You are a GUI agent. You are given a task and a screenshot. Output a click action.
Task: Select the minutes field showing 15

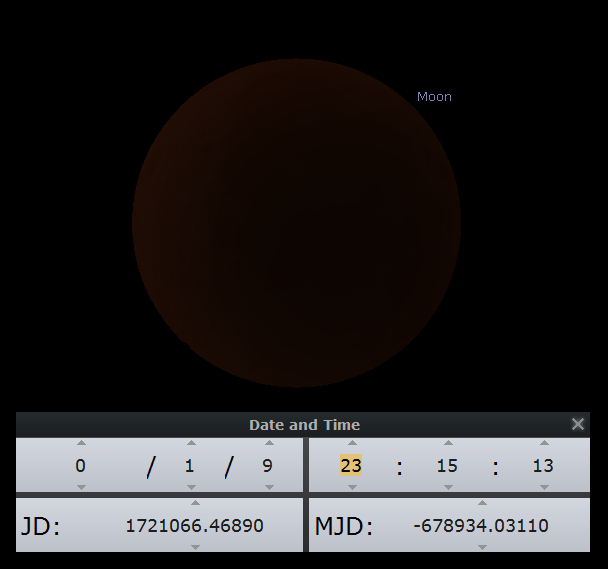pos(447,465)
